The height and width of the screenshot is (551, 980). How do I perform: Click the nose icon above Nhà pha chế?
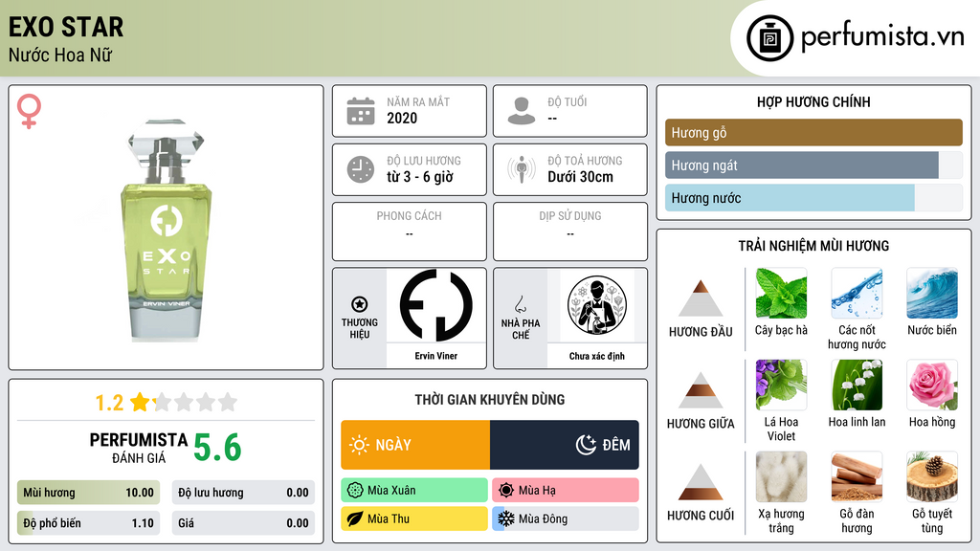click(x=520, y=304)
